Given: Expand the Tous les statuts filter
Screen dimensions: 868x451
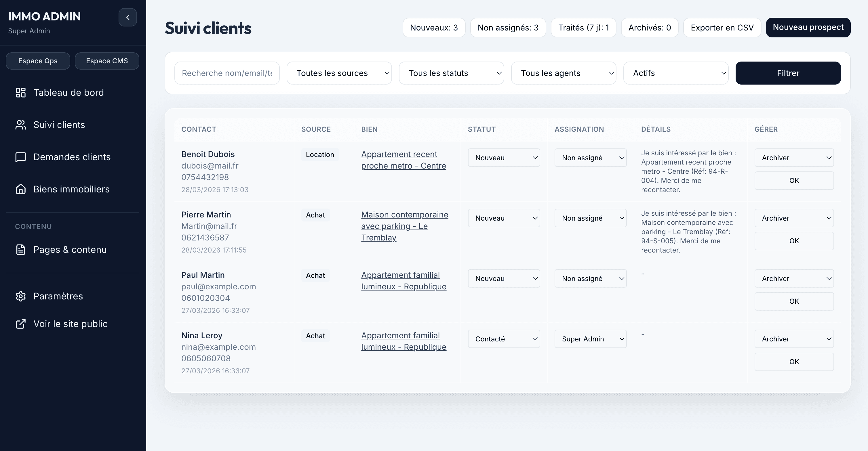Looking at the screenshot, I should (x=451, y=73).
